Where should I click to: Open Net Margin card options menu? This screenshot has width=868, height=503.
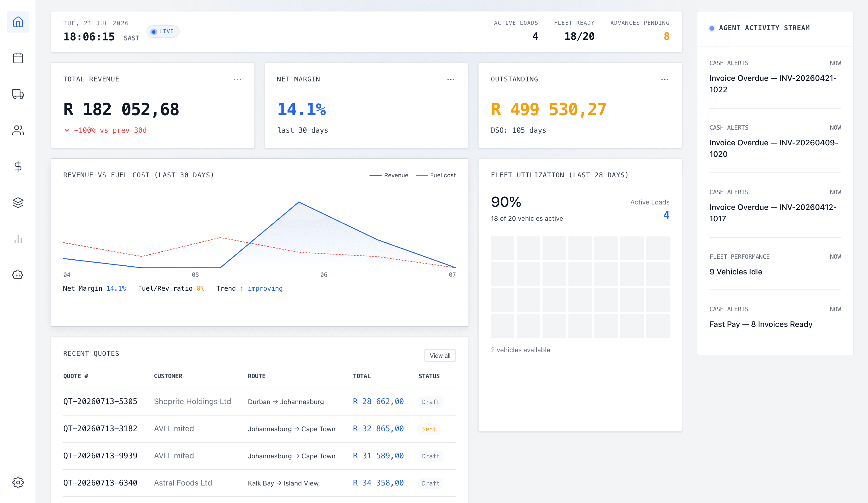(x=451, y=80)
